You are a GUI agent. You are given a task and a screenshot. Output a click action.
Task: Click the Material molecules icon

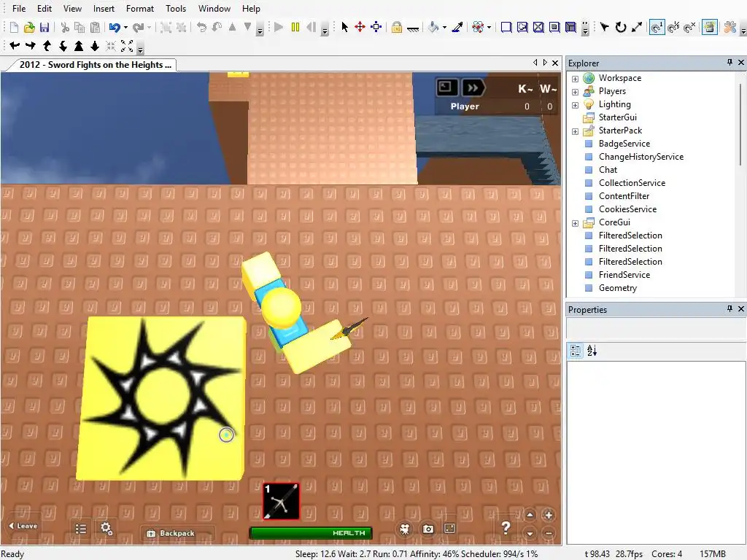477,27
